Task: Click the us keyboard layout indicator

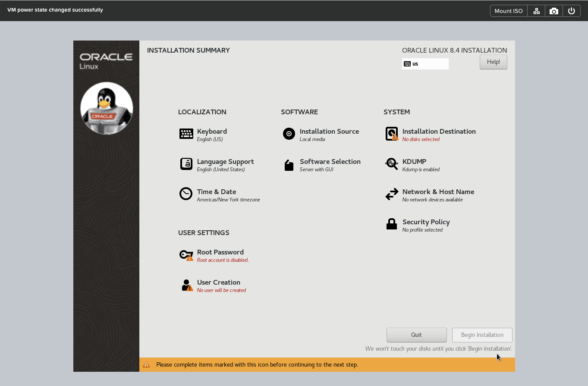Action: pos(425,64)
